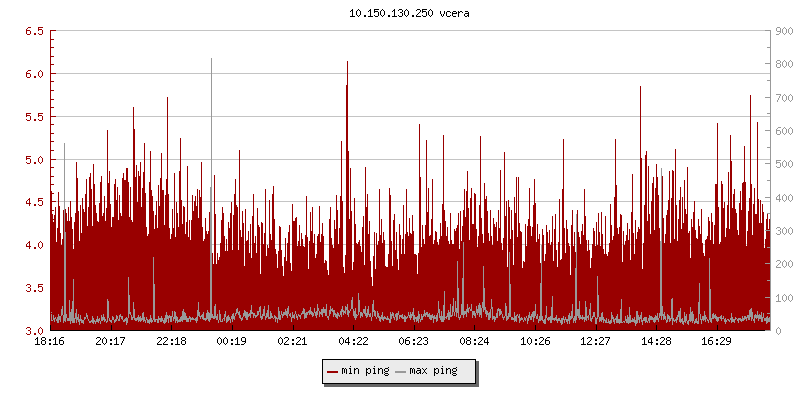
Task: Select the "min ping" legend label
Action: [365, 371]
